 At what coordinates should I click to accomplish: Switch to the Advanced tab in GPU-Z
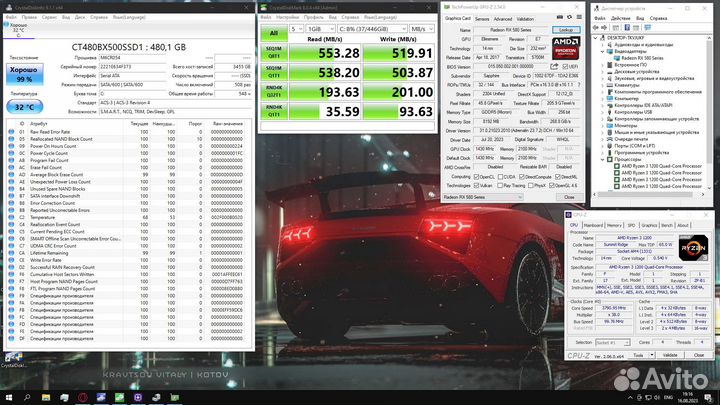click(502, 19)
